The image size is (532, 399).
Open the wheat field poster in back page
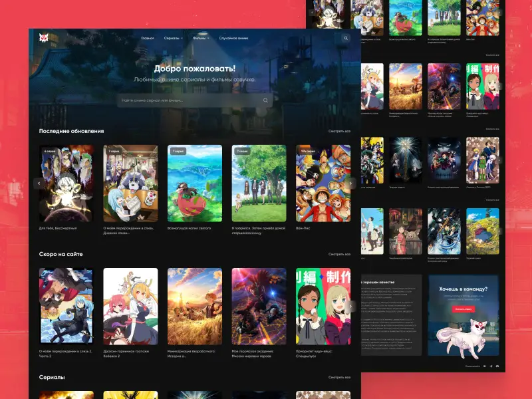click(406, 86)
